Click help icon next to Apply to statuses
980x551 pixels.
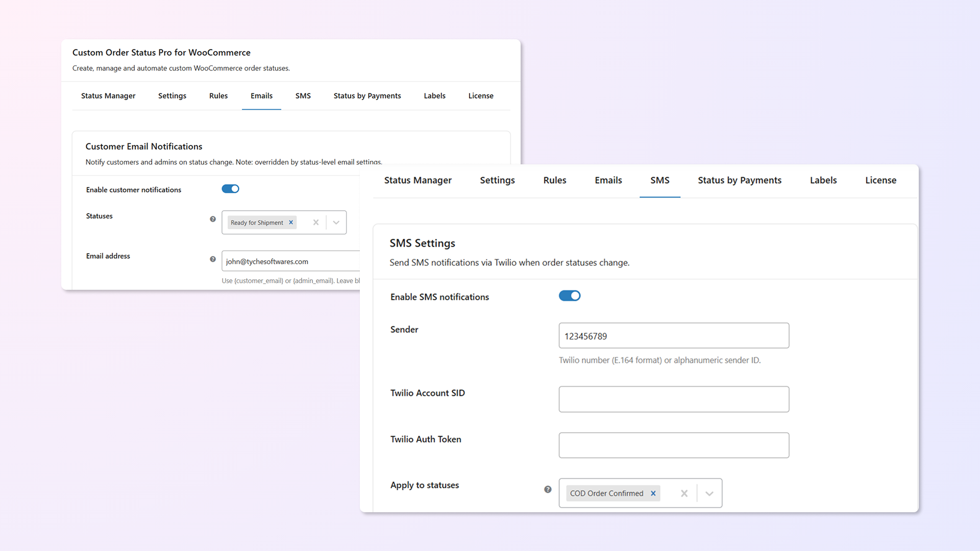(x=548, y=489)
